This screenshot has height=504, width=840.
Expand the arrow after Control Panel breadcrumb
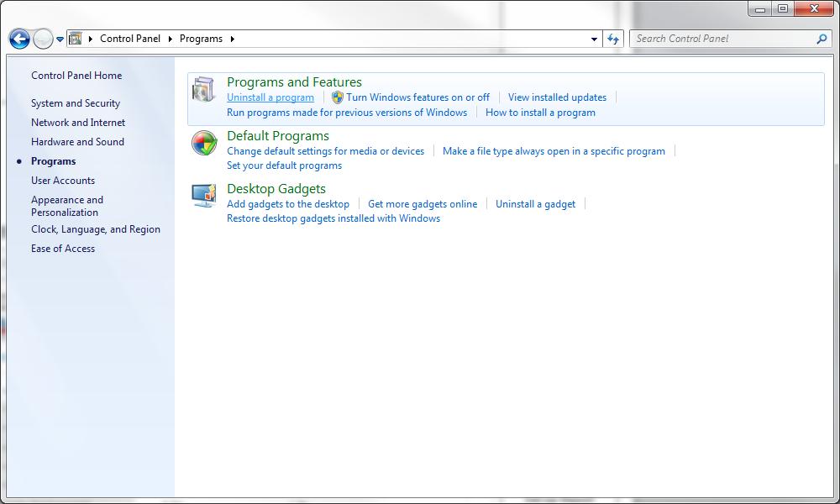(x=171, y=39)
